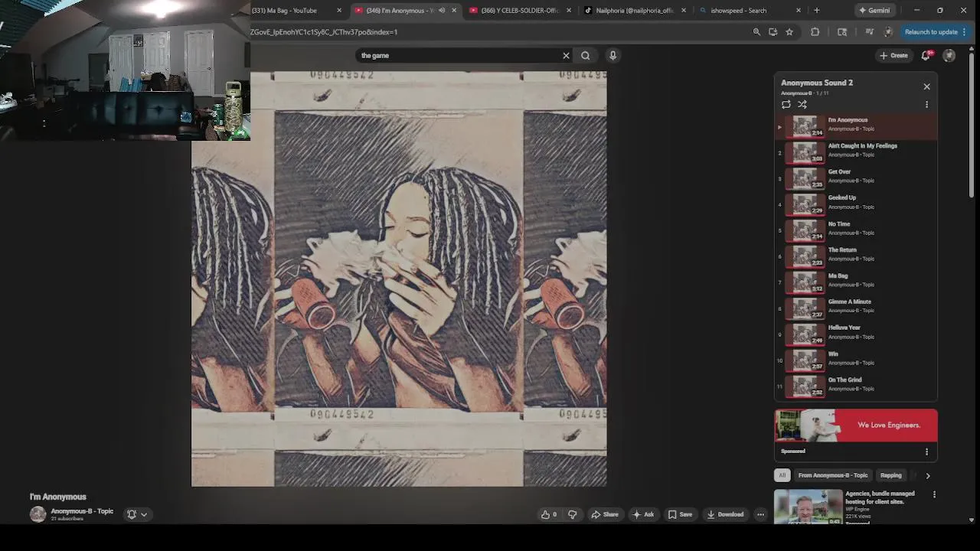Toggle loop playlist icon
The width and height of the screenshot is (980, 551).
coord(786,104)
